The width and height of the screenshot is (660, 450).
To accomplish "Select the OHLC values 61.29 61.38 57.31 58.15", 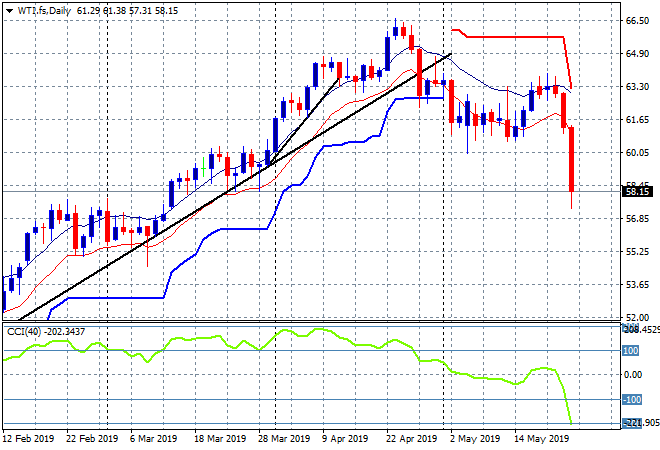I will click(127, 11).
